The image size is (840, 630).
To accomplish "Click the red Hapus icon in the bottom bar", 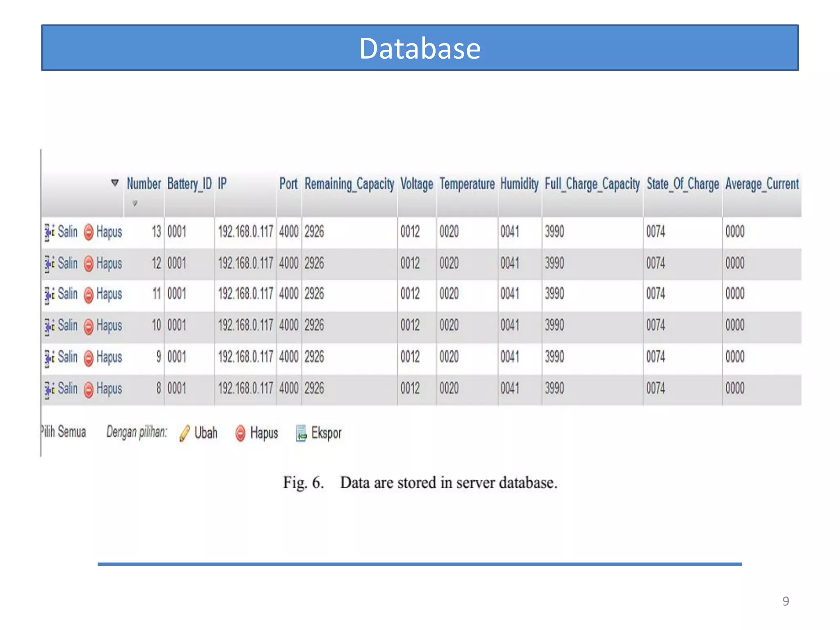I will tap(240, 433).
